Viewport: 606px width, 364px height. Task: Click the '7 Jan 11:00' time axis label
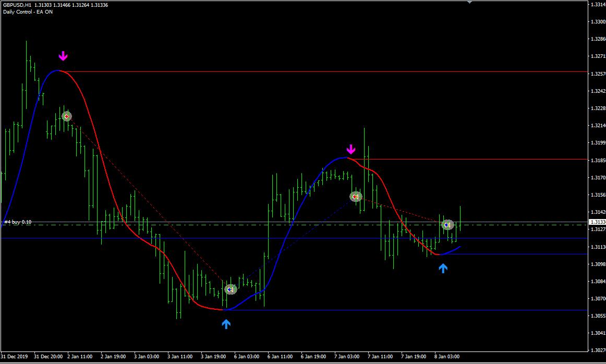click(x=380, y=357)
